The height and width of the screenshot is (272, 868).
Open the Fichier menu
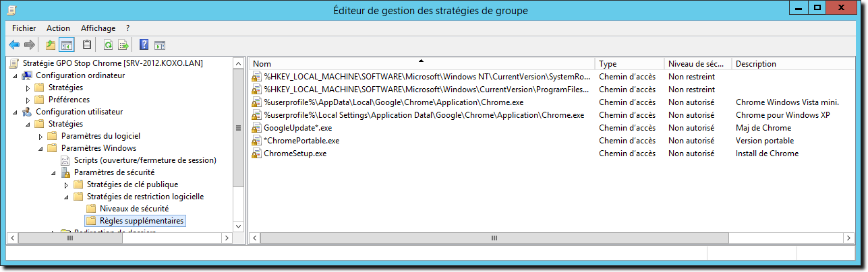pyautogui.click(x=24, y=28)
